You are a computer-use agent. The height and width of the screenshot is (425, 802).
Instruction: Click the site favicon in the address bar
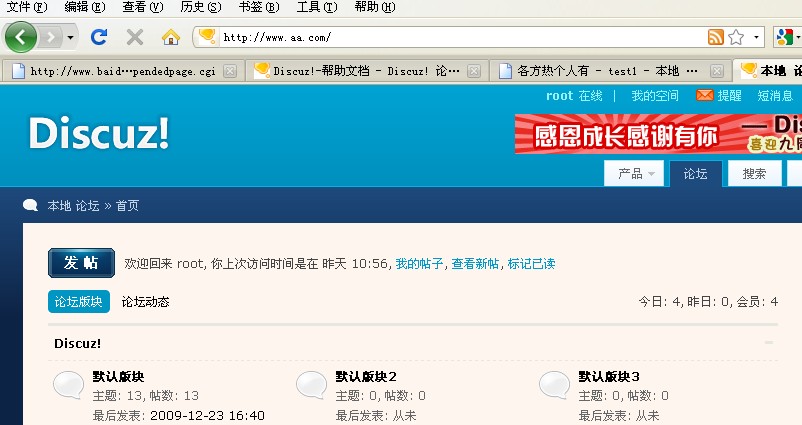click(207, 37)
